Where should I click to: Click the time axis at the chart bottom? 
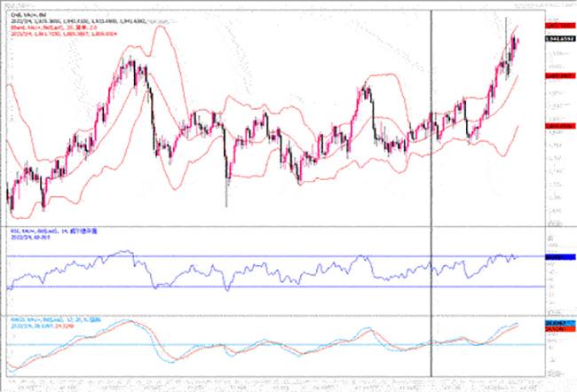click(266, 385)
